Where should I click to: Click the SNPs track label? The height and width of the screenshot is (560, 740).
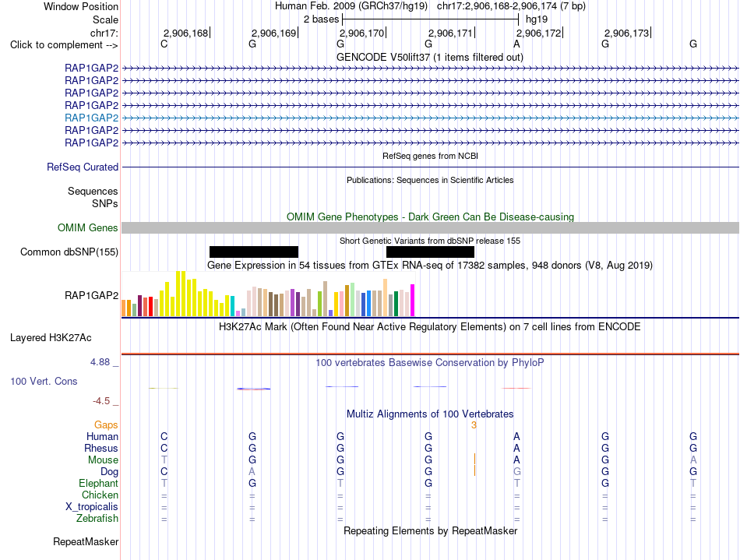105,203
